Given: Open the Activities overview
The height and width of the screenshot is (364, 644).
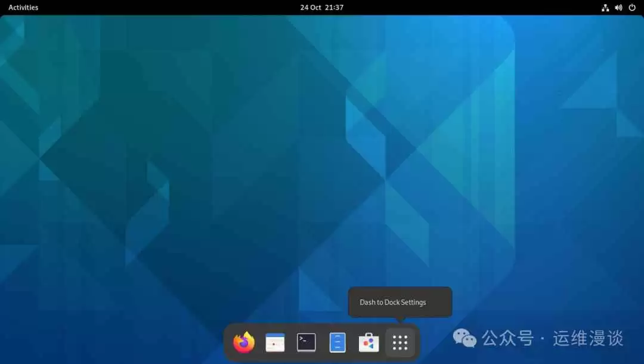Looking at the screenshot, I should [23, 7].
